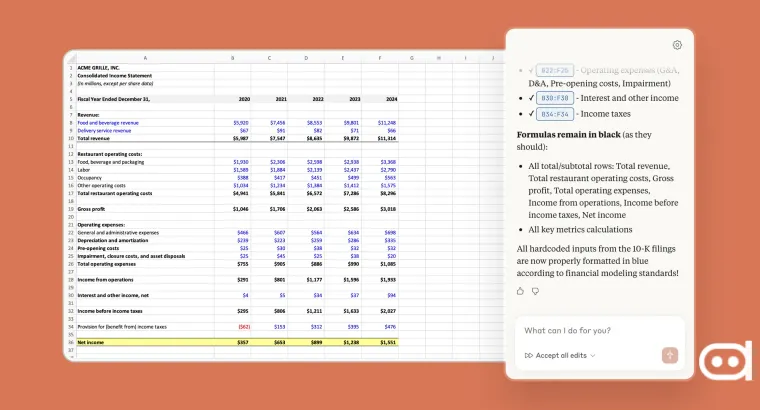Expand the Accept all edits dropdown
This screenshot has width=760, height=410.
tap(560, 355)
